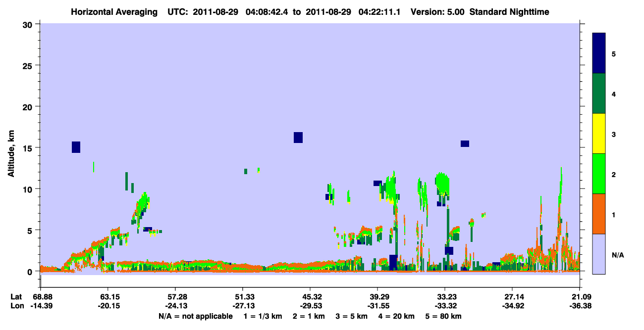Click longitude value -29.53

(310, 306)
